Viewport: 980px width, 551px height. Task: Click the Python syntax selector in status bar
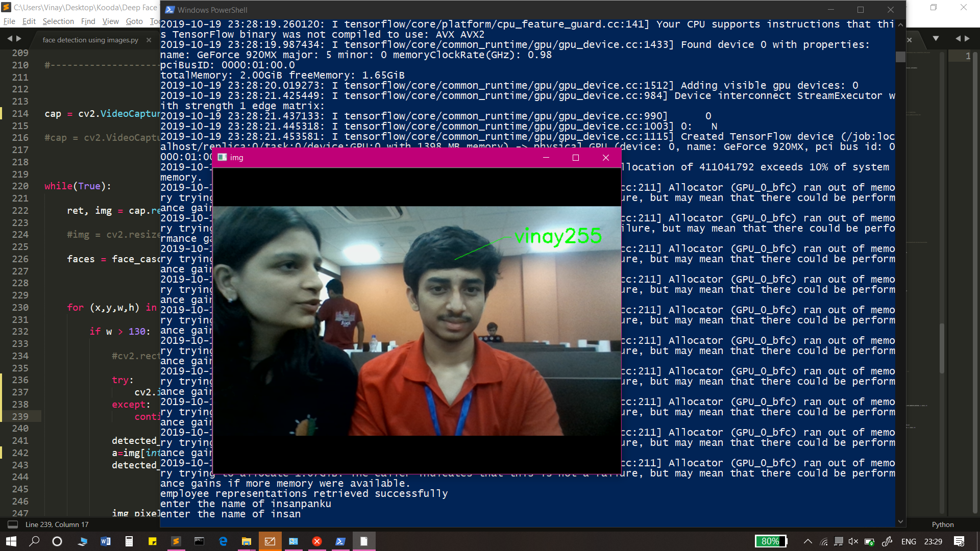tap(942, 524)
